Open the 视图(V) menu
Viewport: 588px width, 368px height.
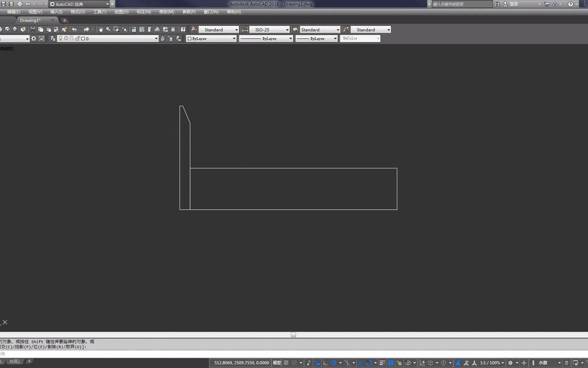(35, 12)
